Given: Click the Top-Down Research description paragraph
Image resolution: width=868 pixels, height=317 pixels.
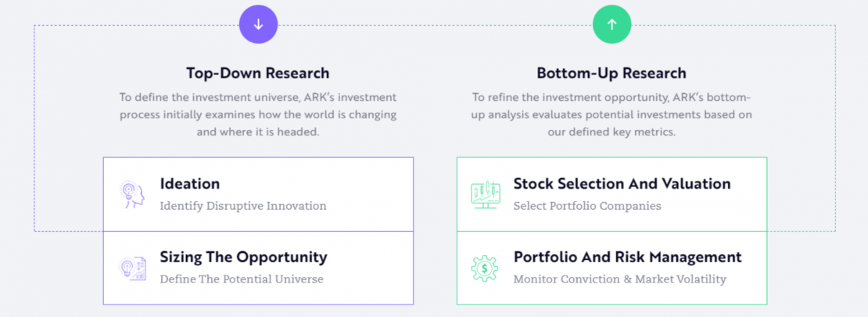Looking at the screenshot, I should pyautogui.click(x=258, y=114).
